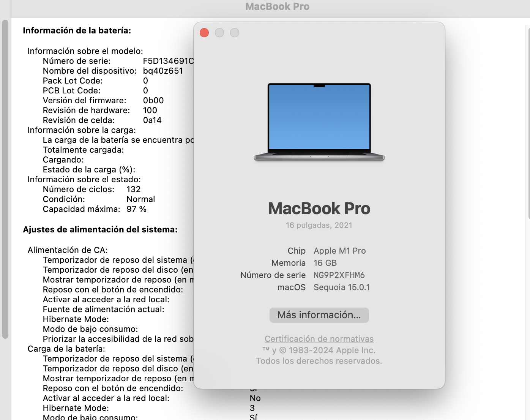Image resolution: width=530 pixels, height=420 pixels.
Task: Click 'Información sobre el modelo:' line
Action: pyautogui.click(x=85, y=51)
